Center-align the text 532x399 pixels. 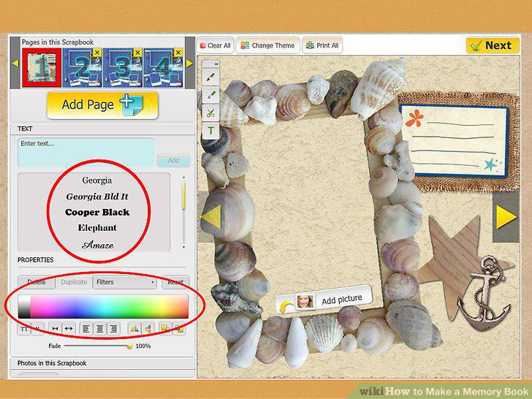[x=99, y=328]
